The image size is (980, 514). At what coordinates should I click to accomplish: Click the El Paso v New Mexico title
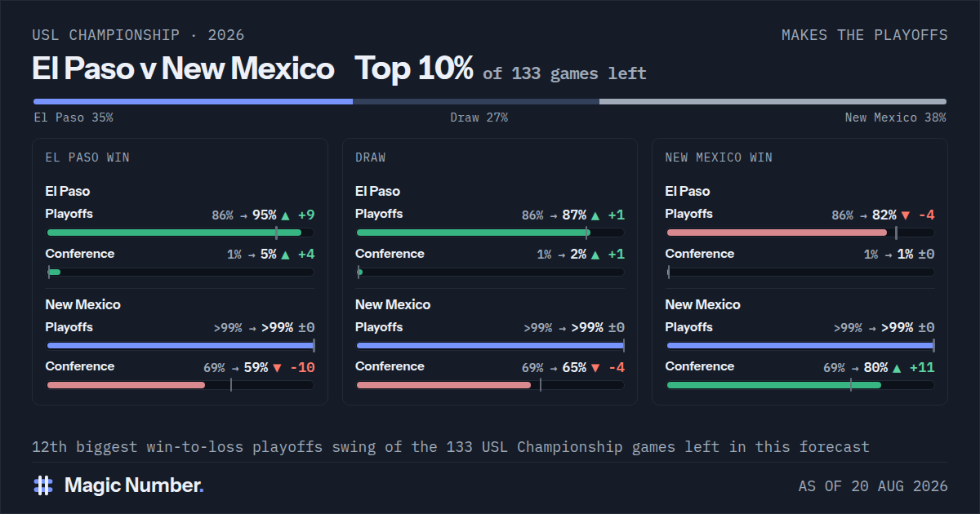click(183, 69)
